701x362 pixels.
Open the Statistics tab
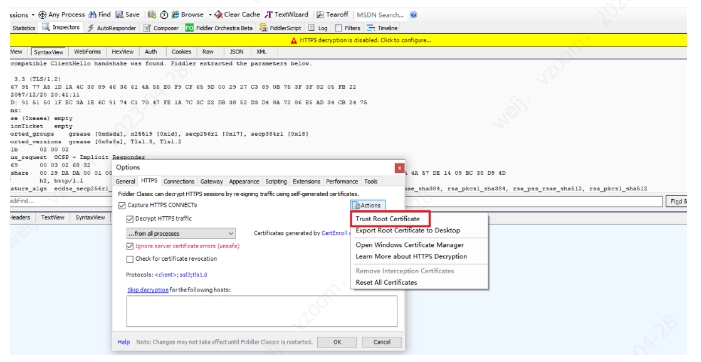tap(24, 28)
